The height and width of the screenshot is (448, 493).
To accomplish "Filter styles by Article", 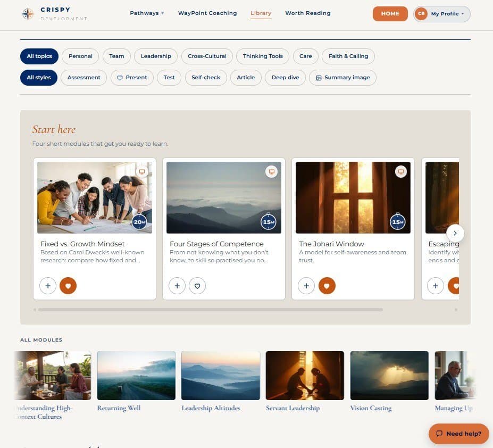I will pos(246,78).
